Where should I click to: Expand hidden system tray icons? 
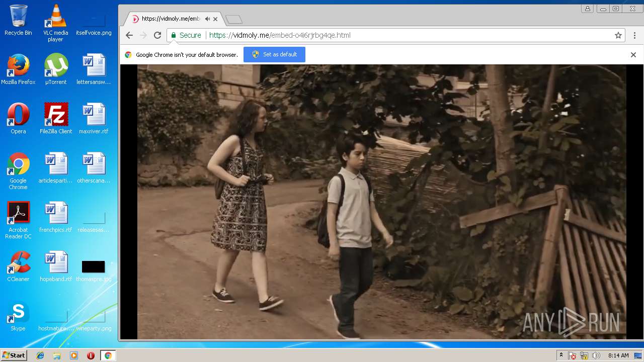(561, 355)
